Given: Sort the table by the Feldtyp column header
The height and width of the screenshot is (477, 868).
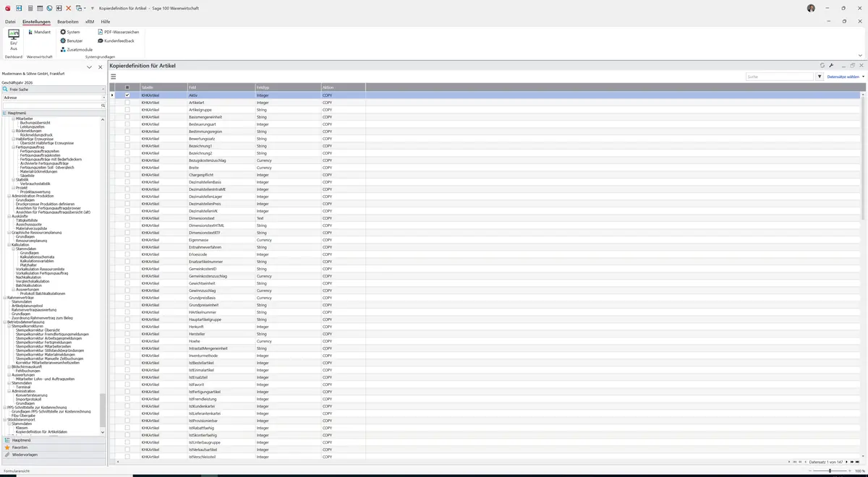Looking at the screenshot, I should [287, 87].
